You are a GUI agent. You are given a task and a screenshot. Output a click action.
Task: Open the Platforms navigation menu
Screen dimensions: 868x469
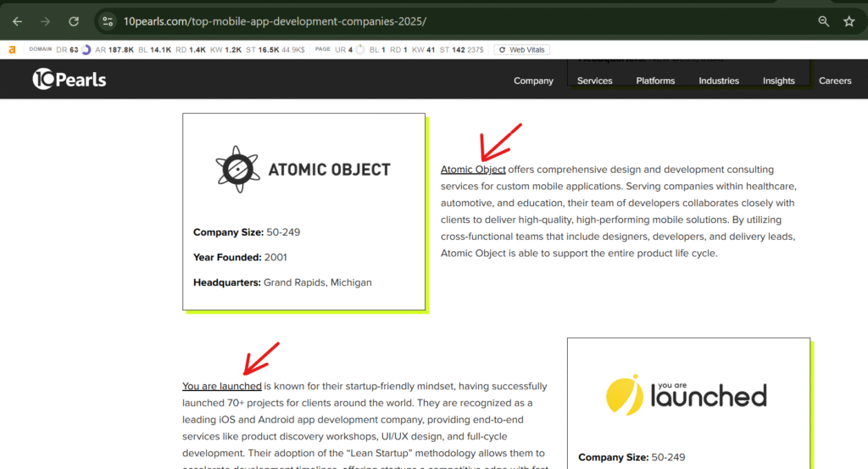[655, 81]
